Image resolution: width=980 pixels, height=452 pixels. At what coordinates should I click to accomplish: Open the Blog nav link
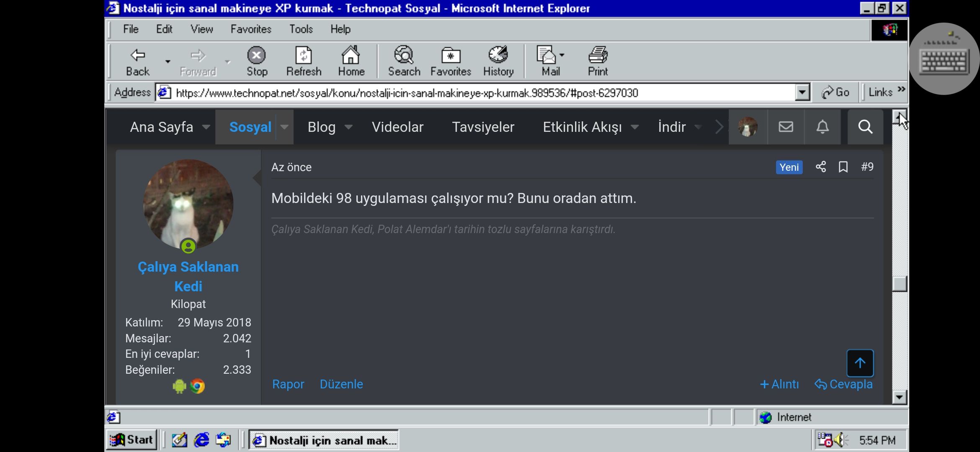tap(322, 127)
